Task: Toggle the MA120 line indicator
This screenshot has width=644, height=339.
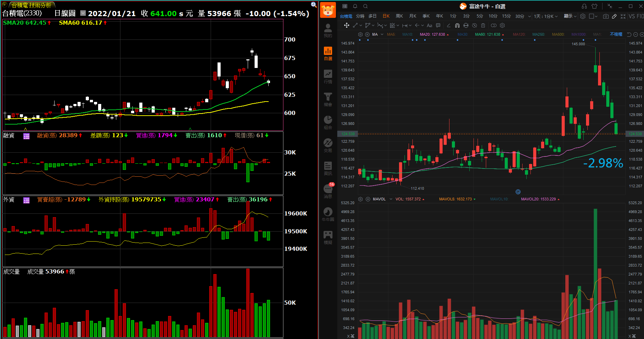Action: (x=519, y=34)
